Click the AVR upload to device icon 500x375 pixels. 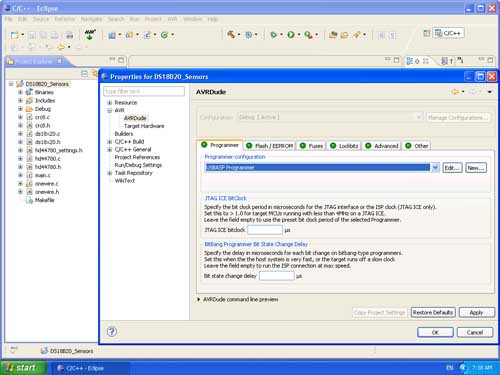click(90, 34)
